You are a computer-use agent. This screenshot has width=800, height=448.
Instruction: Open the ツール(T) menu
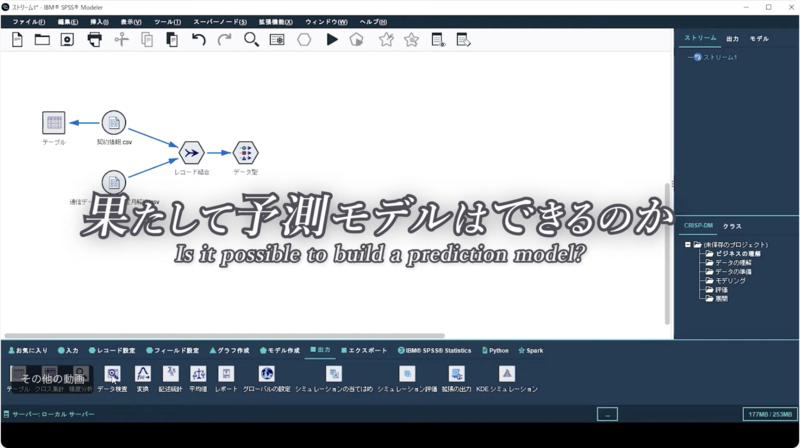pyautogui.click(x=167, y=22)
